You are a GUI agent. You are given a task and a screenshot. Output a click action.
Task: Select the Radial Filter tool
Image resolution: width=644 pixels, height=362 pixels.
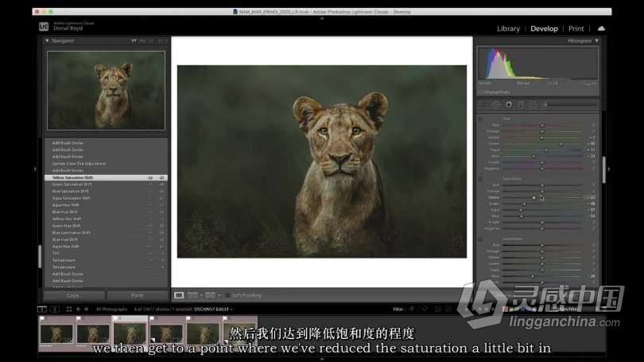tap(533, 105)
